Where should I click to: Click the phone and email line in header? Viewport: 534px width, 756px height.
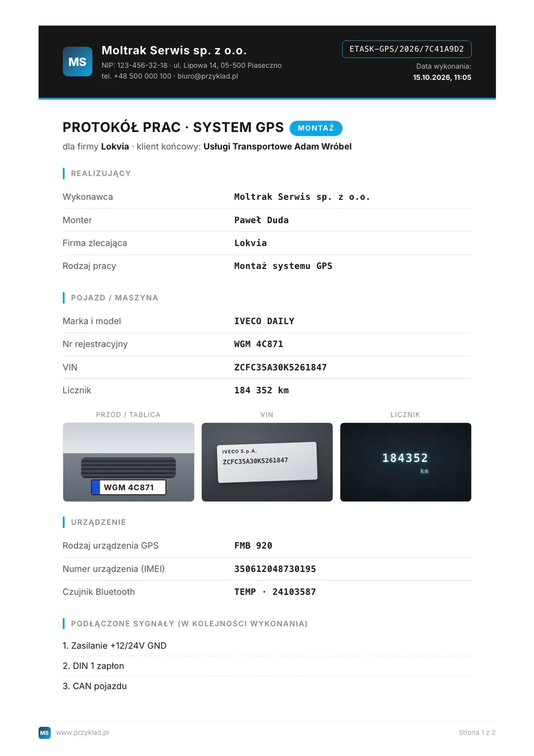tap(170, 76)
